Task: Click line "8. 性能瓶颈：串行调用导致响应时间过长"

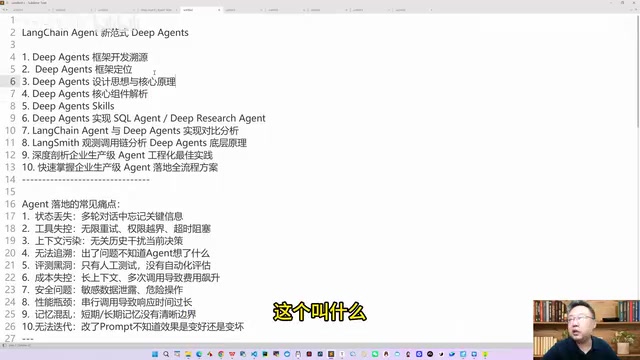Action: click(107, 302)
